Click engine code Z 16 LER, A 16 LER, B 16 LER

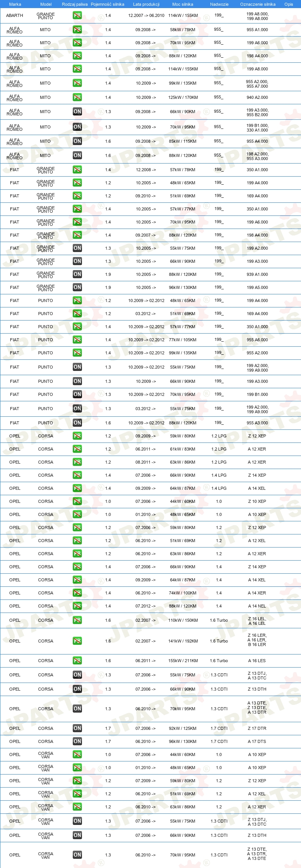click(x=257, y=640)
